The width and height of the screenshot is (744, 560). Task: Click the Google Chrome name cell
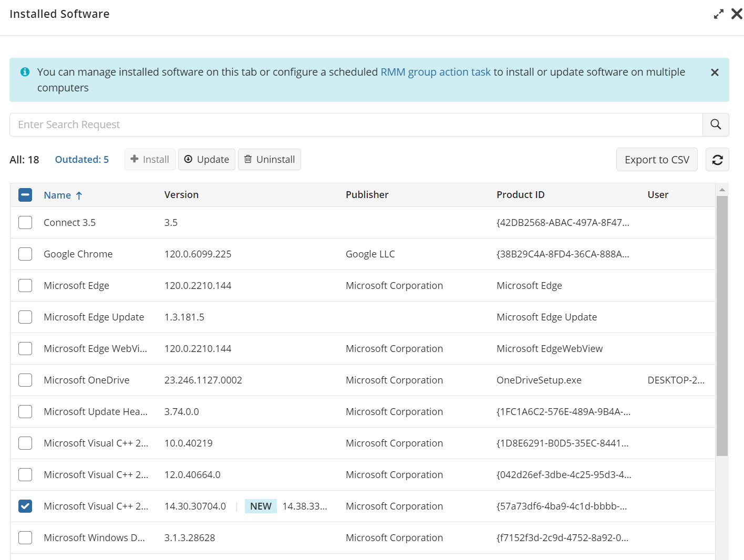coord(78,254)
